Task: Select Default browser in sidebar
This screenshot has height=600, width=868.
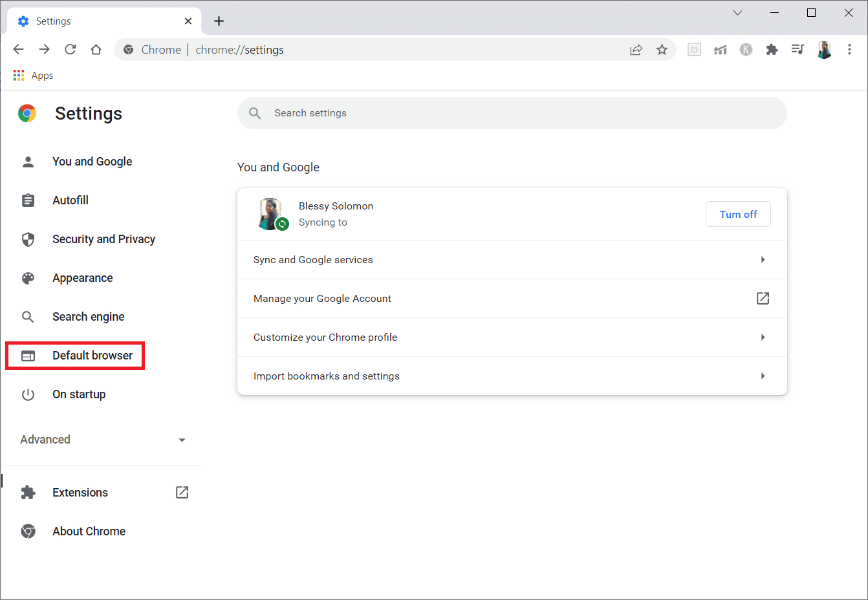Action: (92, 356)
